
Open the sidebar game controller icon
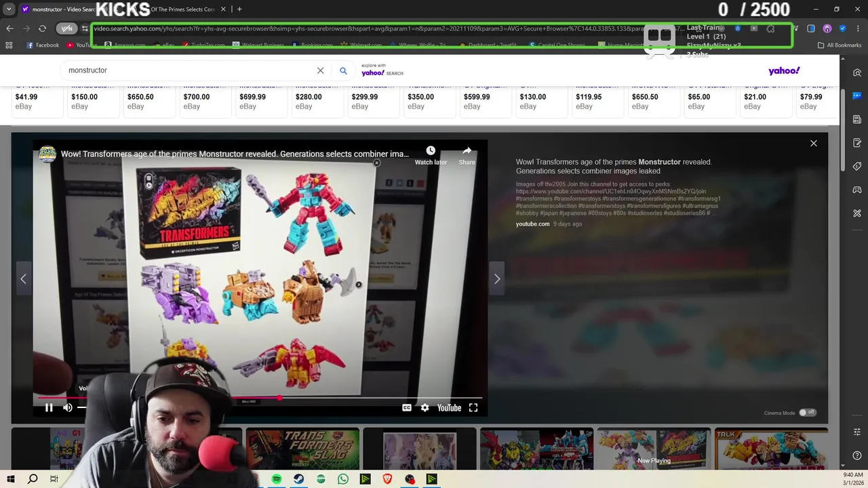click(x=857, y=190)
